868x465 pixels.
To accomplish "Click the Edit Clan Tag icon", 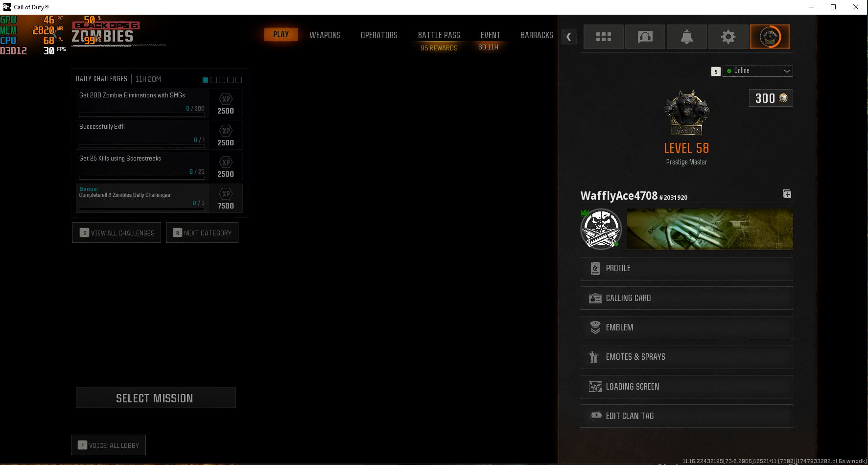I will click(595, 416).
